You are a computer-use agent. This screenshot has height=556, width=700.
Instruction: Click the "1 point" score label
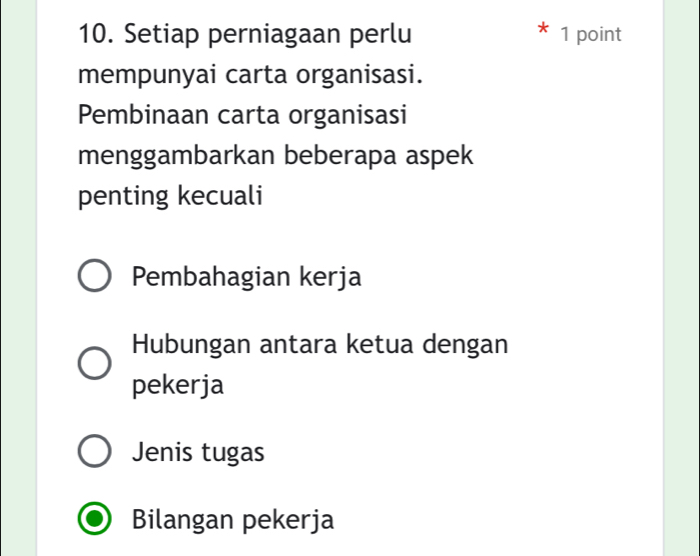point(591,35)
